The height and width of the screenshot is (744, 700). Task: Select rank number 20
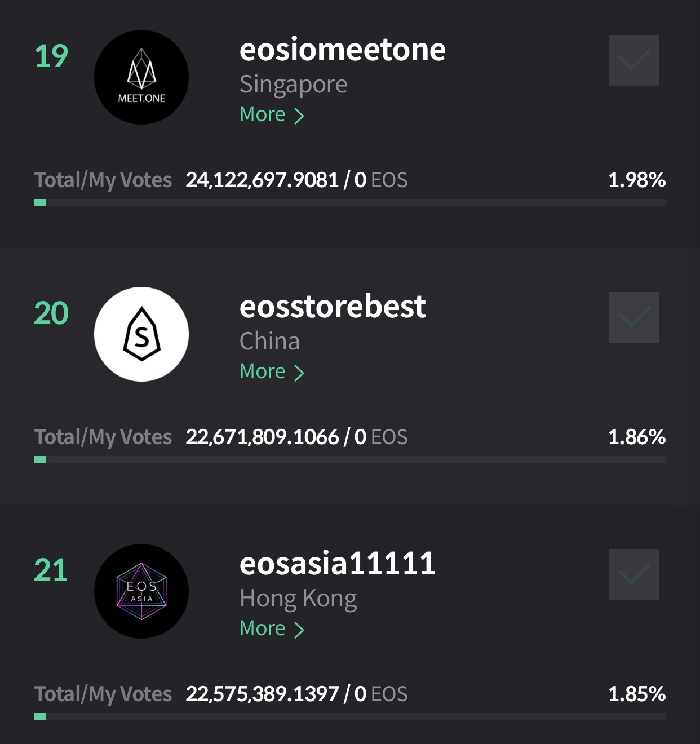point(51,313)
